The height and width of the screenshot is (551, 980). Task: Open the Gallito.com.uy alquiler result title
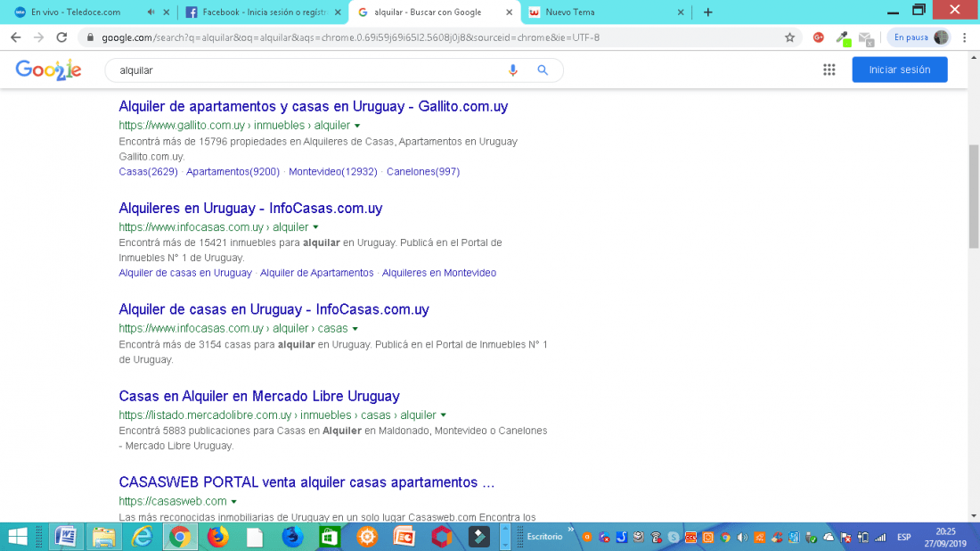pyautogui.click(x=313, y=106)
